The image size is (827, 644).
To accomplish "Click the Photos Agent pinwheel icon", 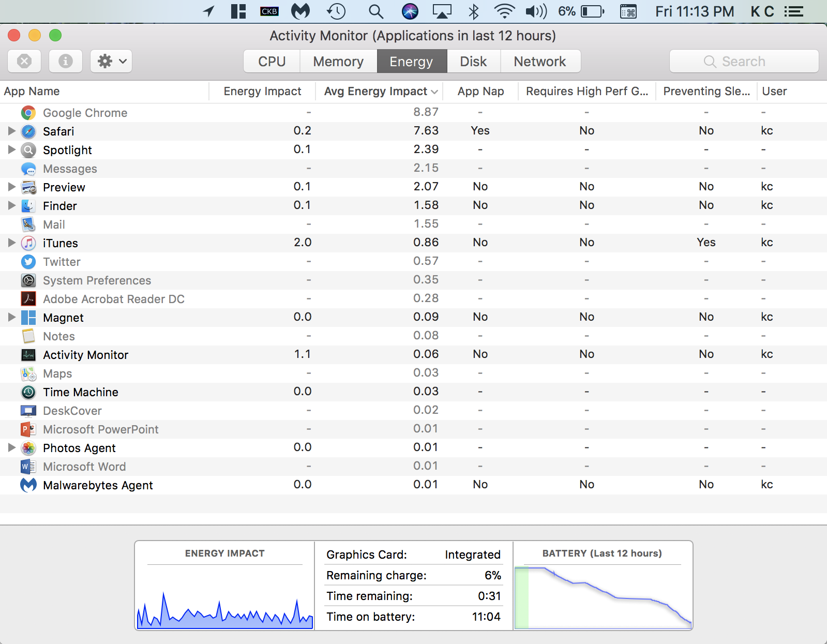I will pos(28,448).
